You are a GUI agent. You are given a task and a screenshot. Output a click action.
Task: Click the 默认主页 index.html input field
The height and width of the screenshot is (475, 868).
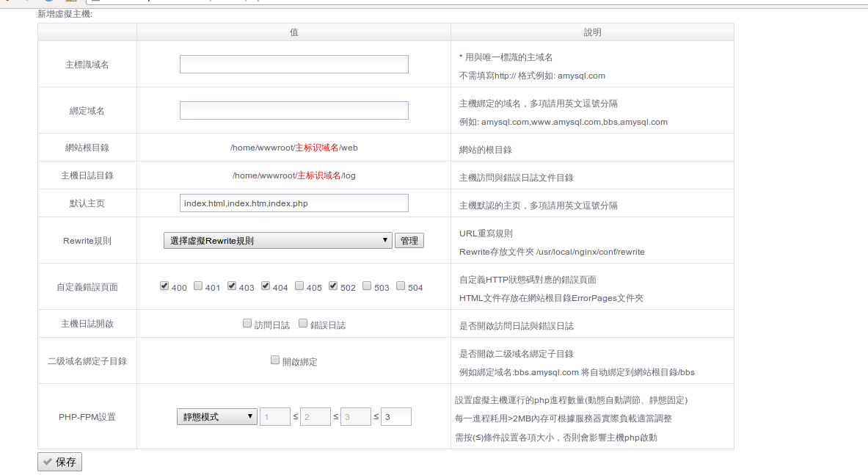click(x=293, y=203)
